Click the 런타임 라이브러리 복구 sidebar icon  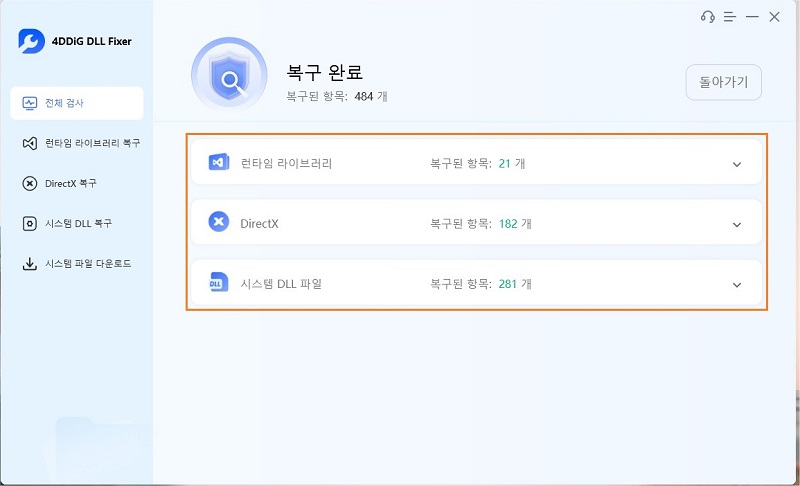point(30,143)
